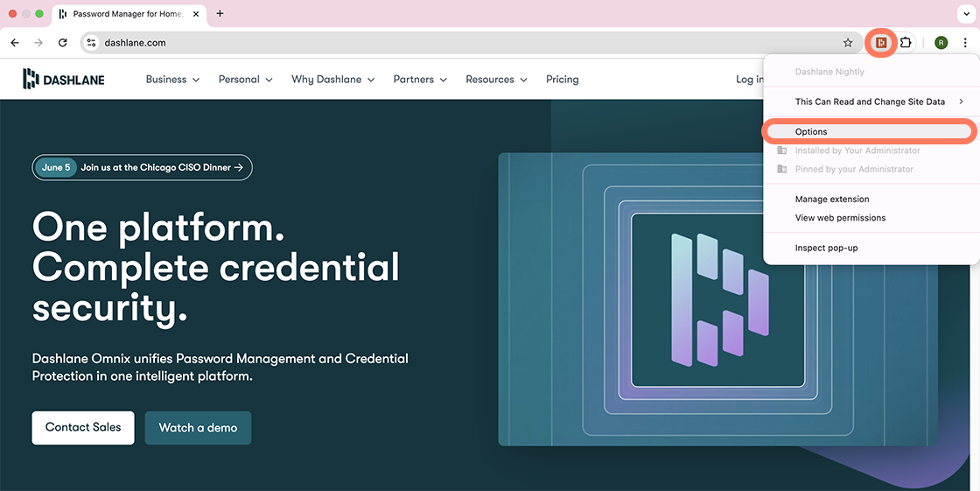This screenshot has height=491, width=980.
Task: Reload the dashlane.com page
Action: pos(62,43)
